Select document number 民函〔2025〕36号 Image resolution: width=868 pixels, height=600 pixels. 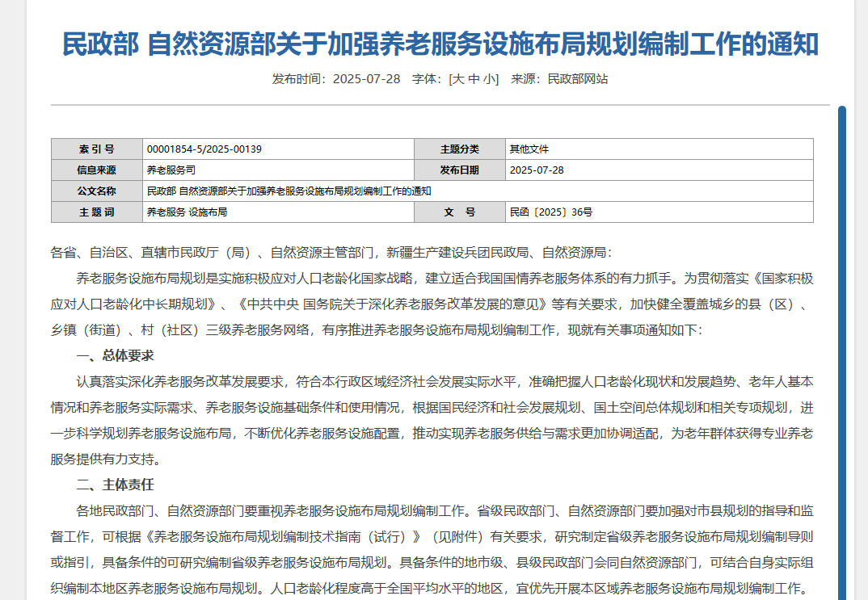pos(551,212)
